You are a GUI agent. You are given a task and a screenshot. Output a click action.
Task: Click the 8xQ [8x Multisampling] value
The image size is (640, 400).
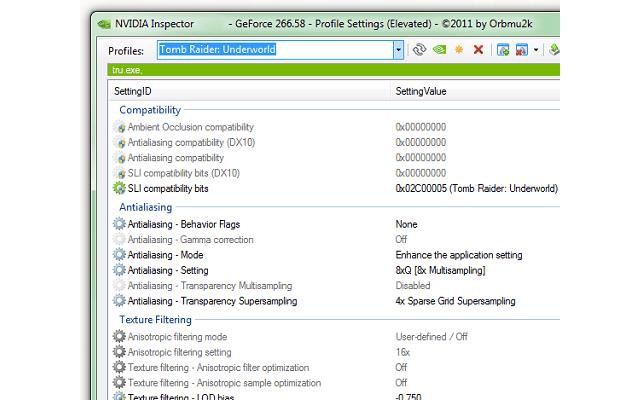[440, 270]
